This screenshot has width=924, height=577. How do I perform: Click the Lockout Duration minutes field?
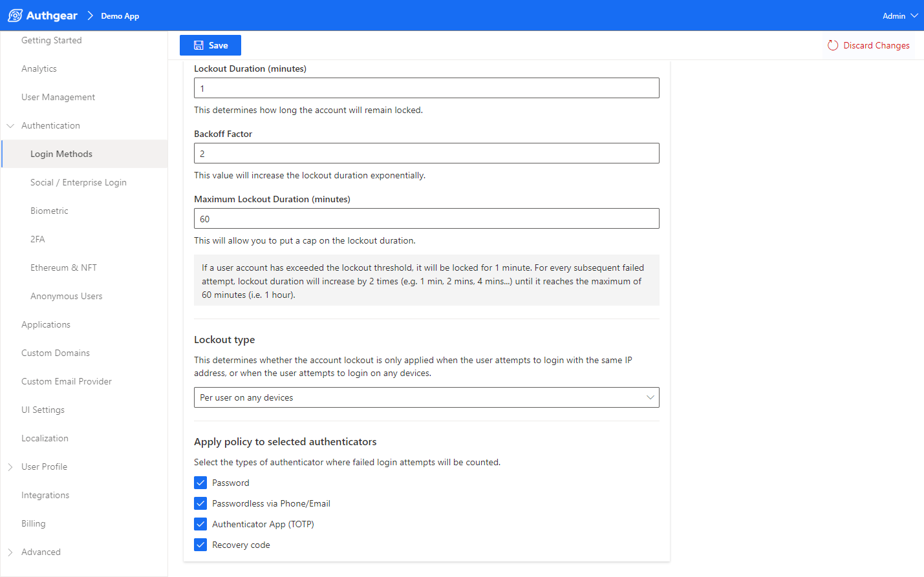(426, 89)
